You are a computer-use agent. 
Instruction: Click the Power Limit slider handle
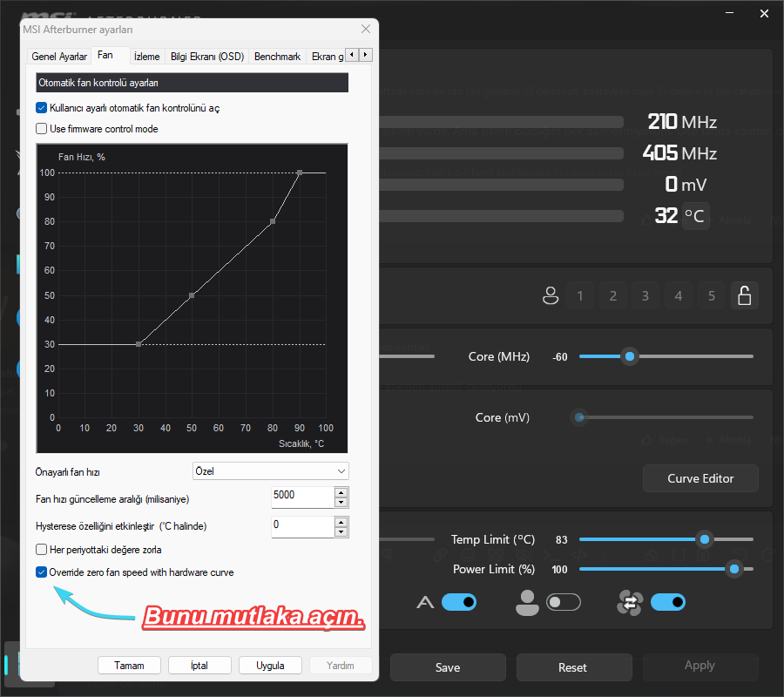(x=734, y=569)
